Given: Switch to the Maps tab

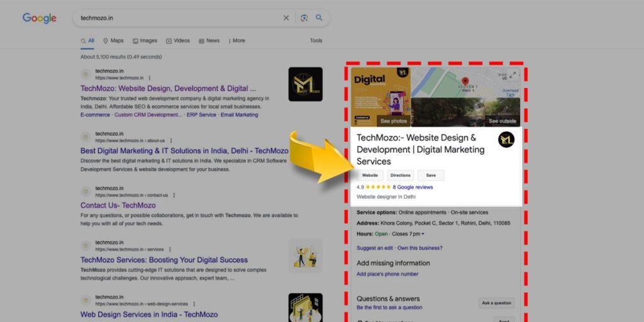Looking at the screenshot, I should click(113, 41).
